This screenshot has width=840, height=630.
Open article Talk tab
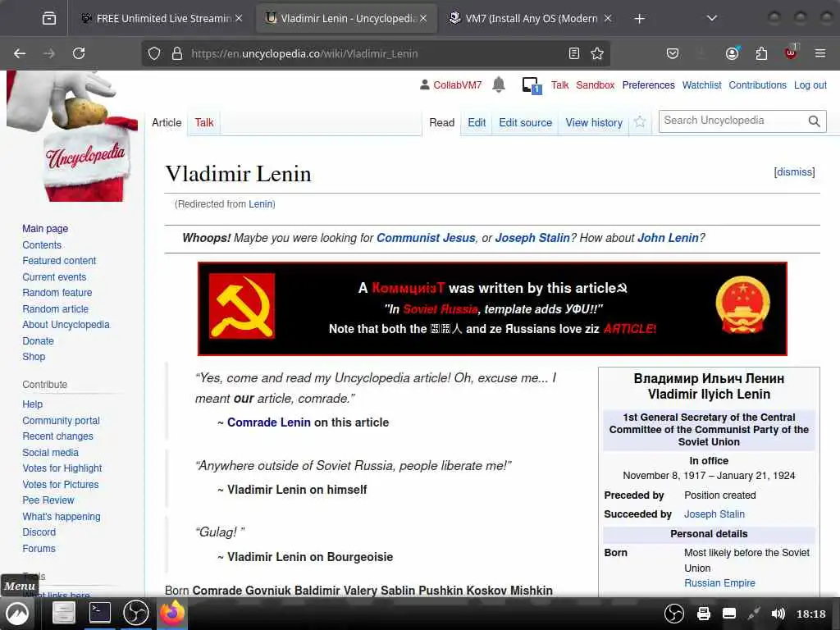click(204, 123)
